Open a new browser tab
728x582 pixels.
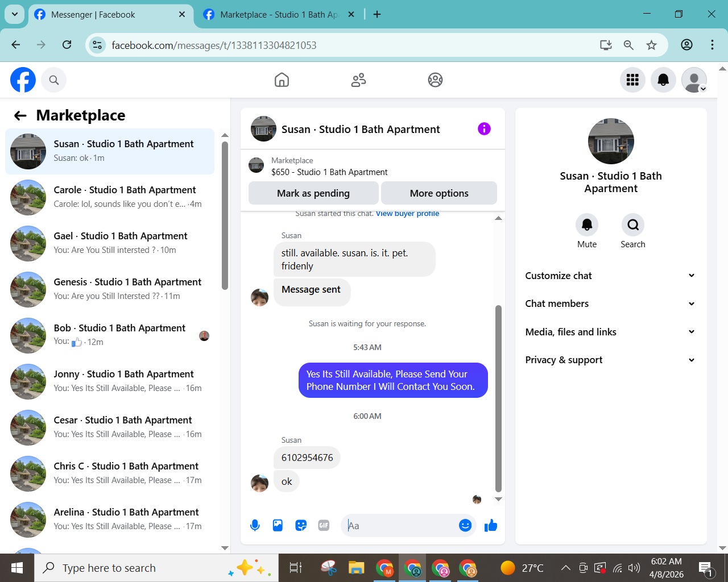[x=377, y=15]
